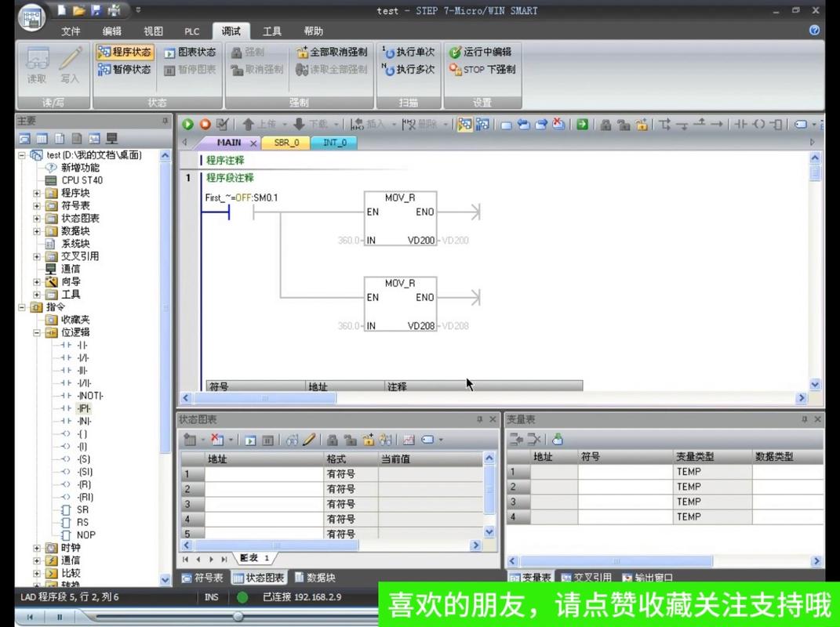Expand the 时钟 instruction folder
This screenshot has width=840, height=627.
(x=37, y=548)
